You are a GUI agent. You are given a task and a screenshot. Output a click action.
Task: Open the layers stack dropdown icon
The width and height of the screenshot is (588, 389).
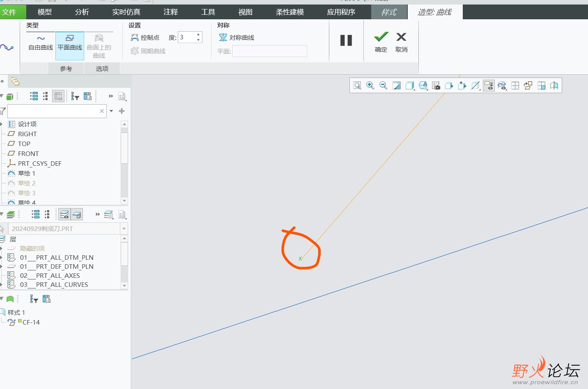11,214
